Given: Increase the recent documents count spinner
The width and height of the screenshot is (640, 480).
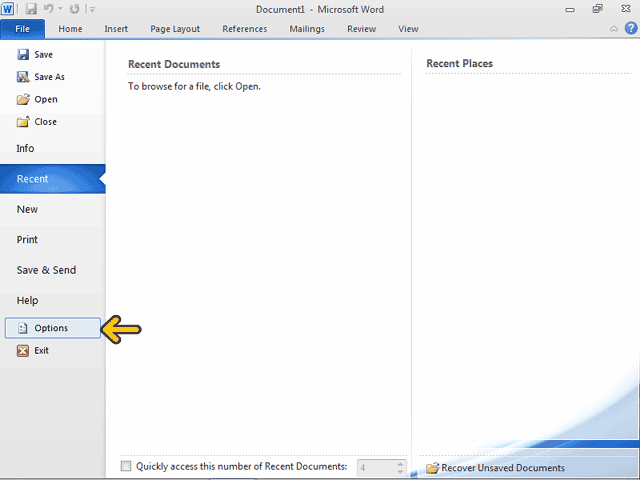Looking at the screenshot, I should pos(400,463).
